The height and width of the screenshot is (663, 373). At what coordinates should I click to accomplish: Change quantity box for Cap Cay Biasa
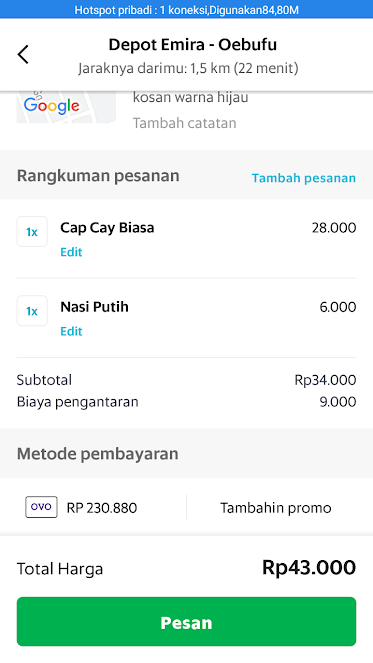pos(32,232)
